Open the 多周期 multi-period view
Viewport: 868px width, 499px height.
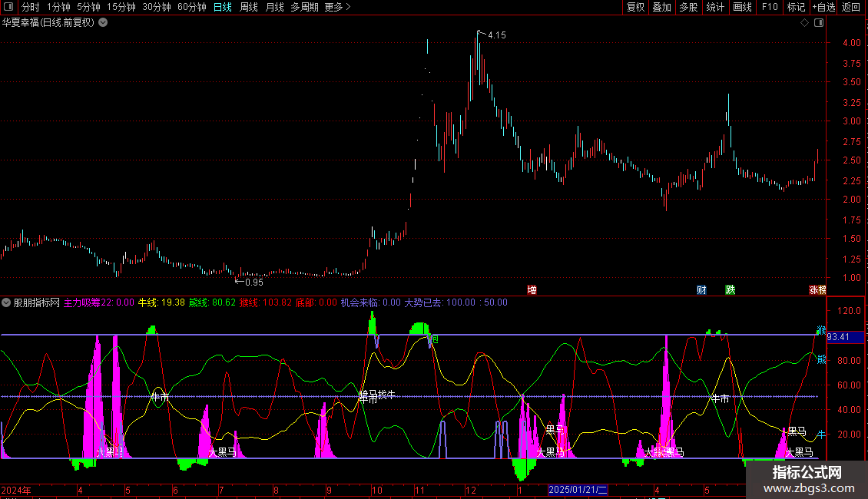[x=304, y=7]
